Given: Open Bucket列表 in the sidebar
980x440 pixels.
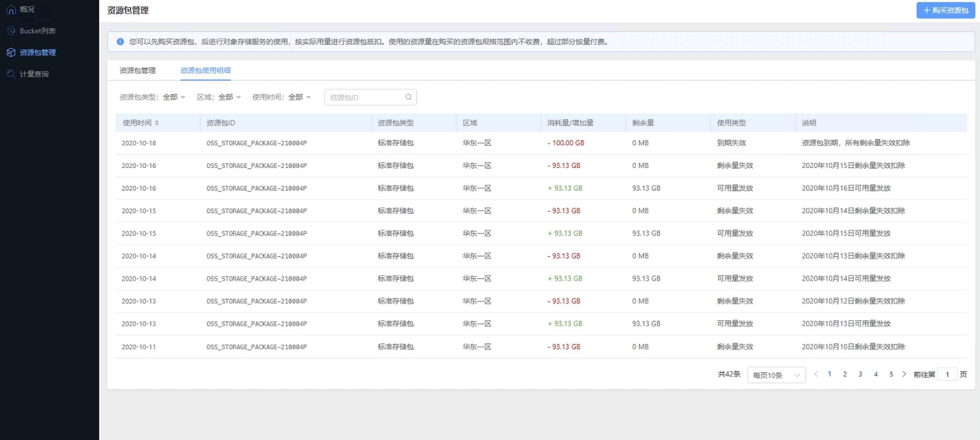Looking at the screenshot, I should (38, 31).
